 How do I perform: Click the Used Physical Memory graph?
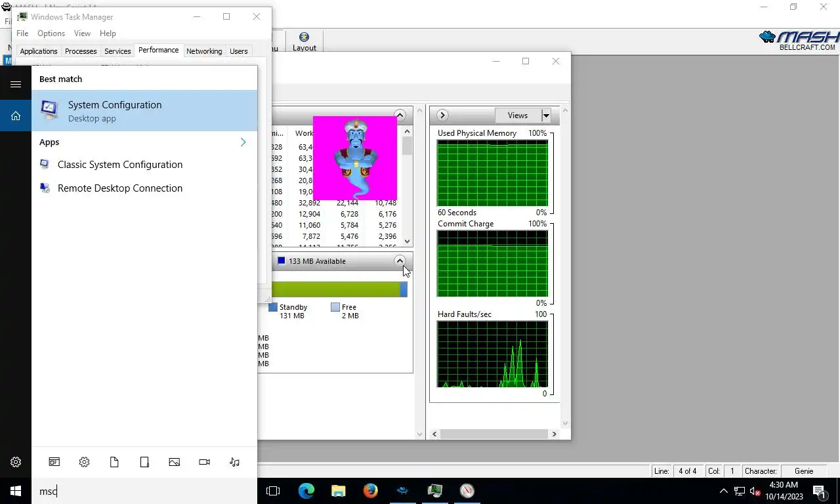(492, 173)
